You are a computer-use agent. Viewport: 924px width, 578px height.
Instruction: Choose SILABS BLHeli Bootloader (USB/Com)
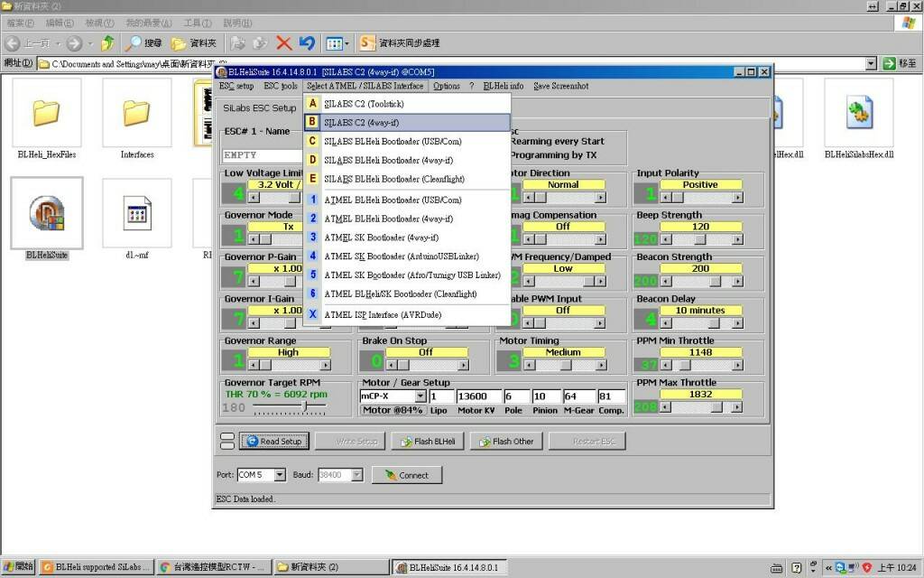tap(407, 142)
